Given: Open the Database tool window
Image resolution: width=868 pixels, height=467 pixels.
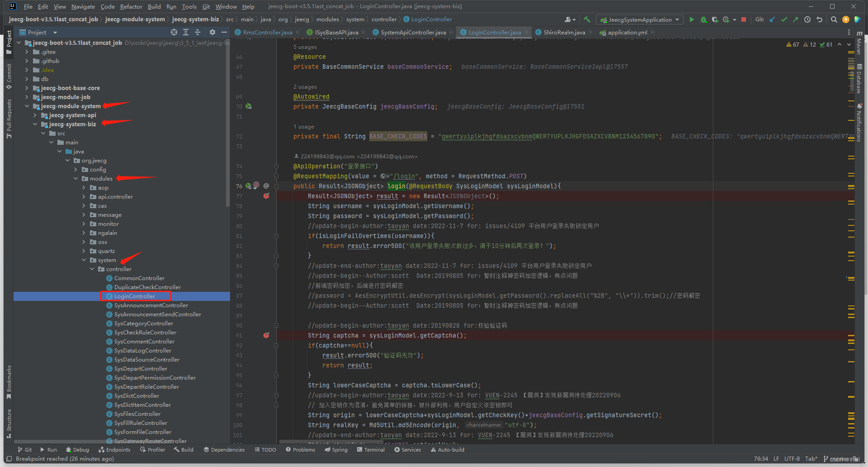Looking at the screenshot, I should [x=859, y=79].
